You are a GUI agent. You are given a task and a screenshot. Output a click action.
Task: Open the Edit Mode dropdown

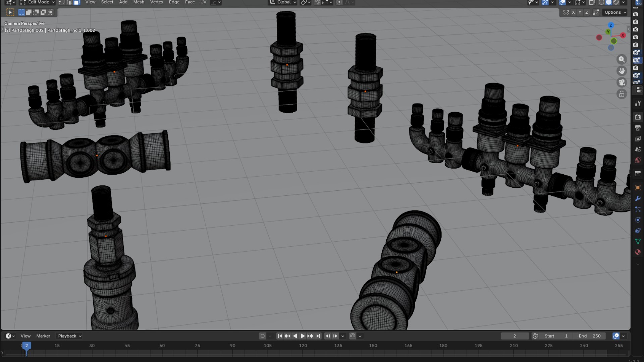point(37,2)
